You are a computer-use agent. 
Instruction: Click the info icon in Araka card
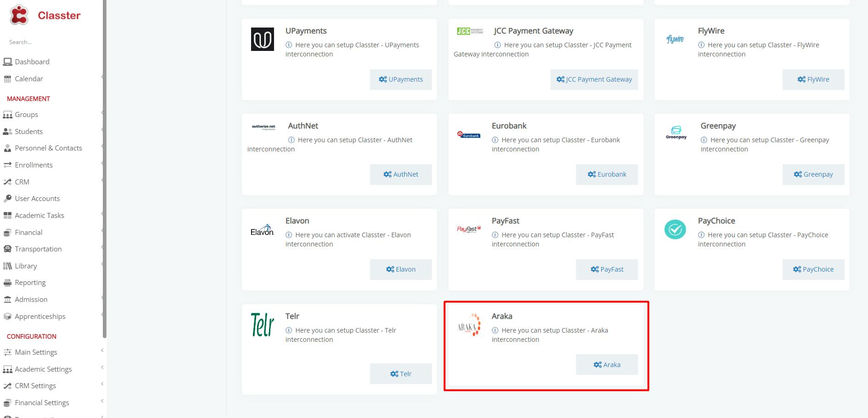click(x=495, y=330)
